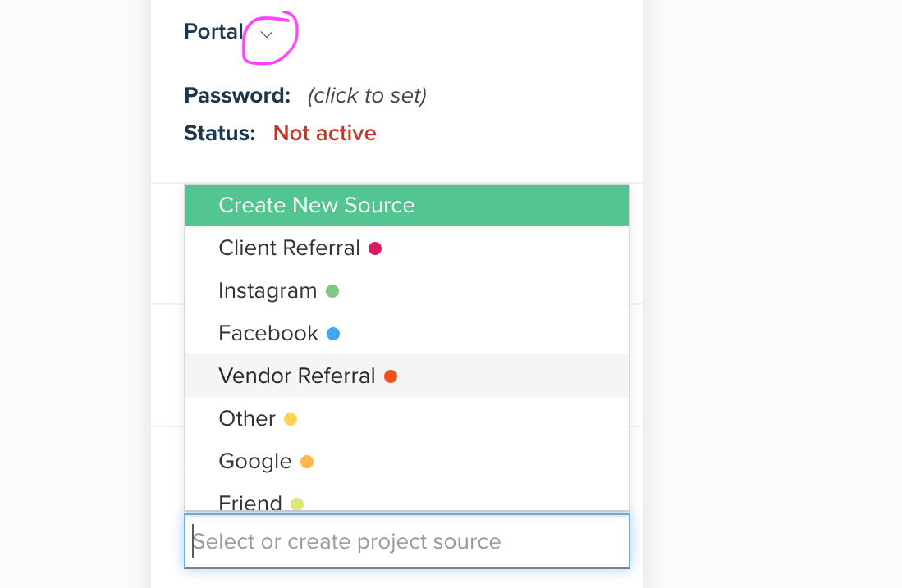Choose Client Referral source
Viewport: 902px width, 588px height.
point(407,248)
